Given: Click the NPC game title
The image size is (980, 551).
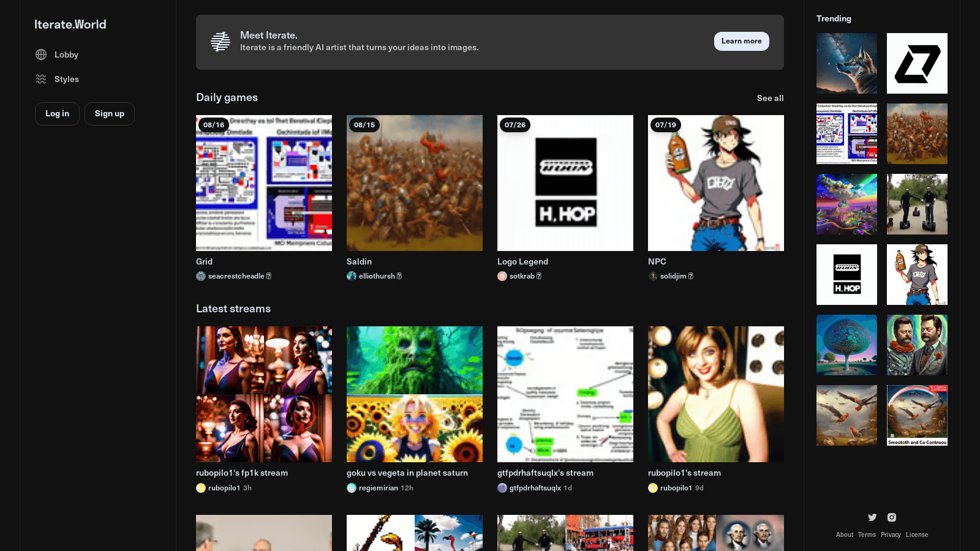Looking at the screenshot, I should [x=657, y=261].
